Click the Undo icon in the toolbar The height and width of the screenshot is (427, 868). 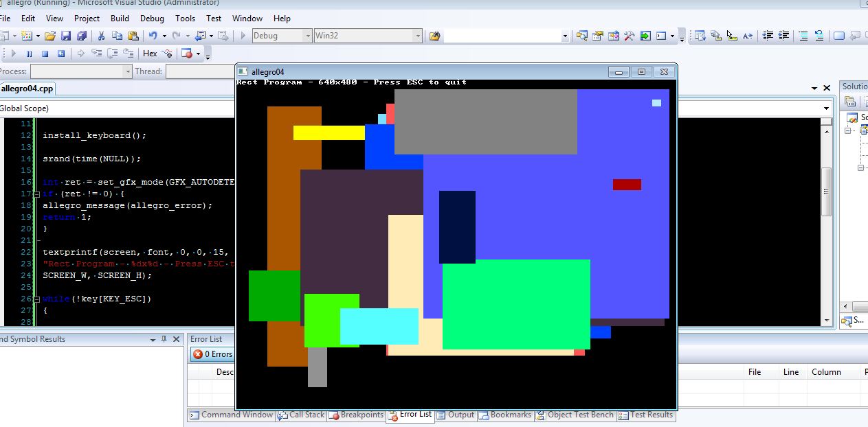pyautogui.click(x=152, y=35)
